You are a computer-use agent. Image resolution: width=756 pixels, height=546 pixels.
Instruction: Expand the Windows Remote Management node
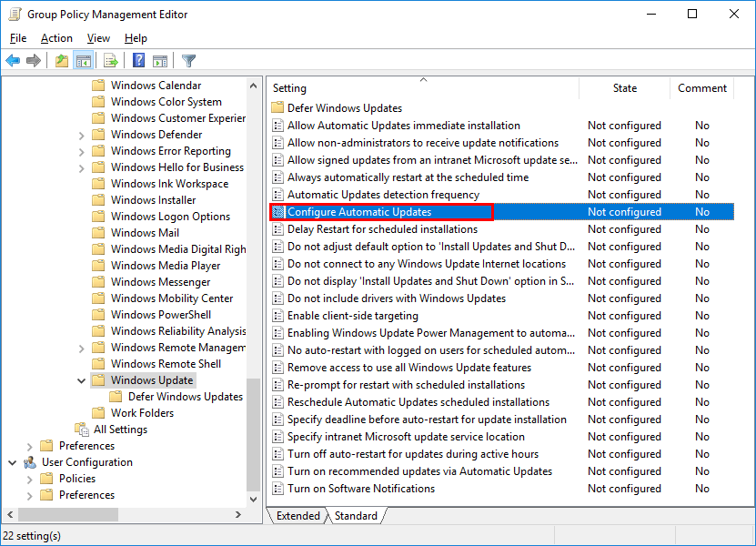(x=82, y=349)
